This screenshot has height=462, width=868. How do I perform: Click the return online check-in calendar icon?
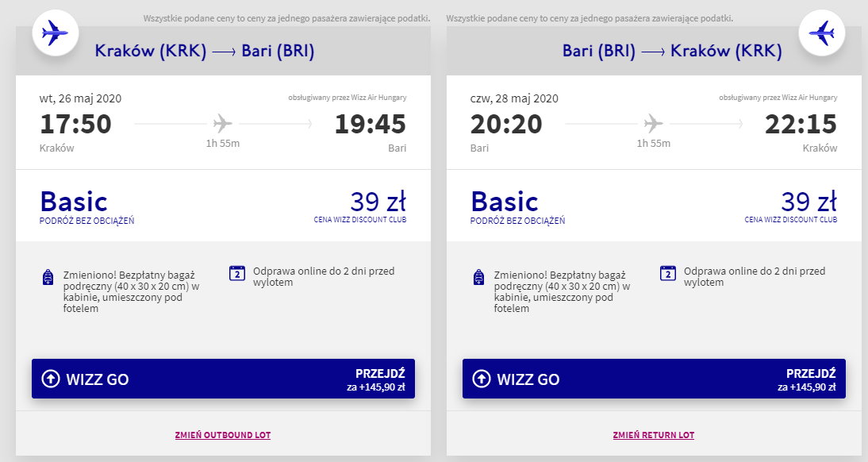pos(668,273)
